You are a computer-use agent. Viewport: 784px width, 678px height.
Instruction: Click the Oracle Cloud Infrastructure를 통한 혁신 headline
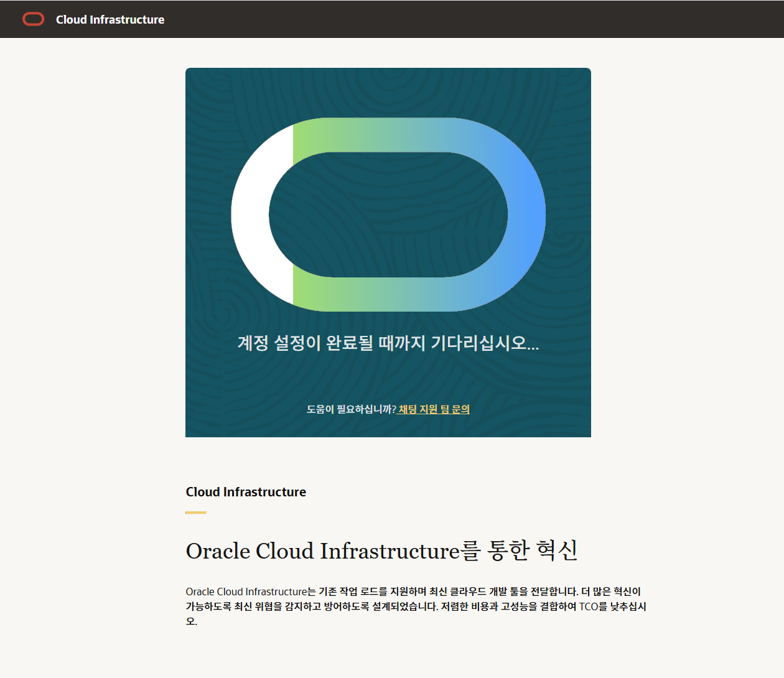(x=382, y=550)
